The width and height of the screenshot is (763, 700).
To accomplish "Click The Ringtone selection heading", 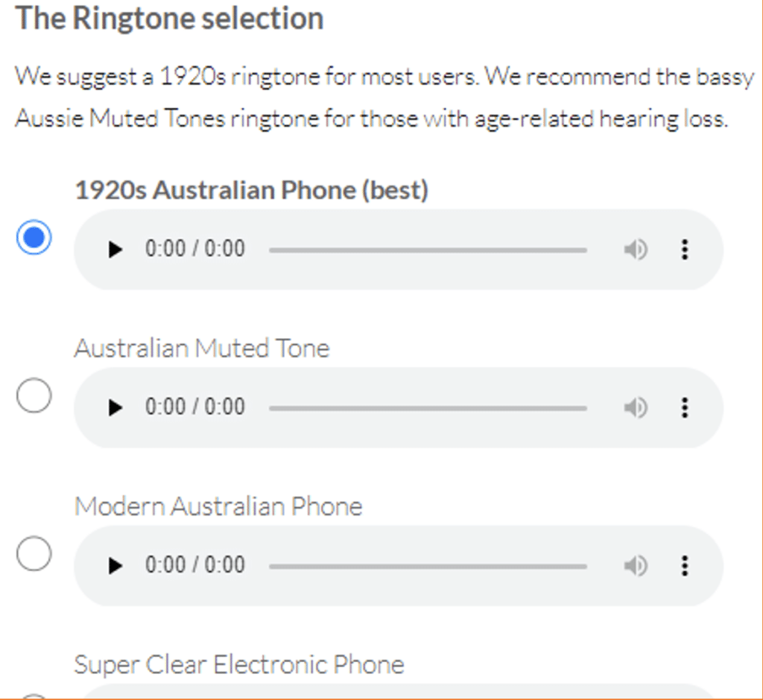I will click(x=169, y=19).
